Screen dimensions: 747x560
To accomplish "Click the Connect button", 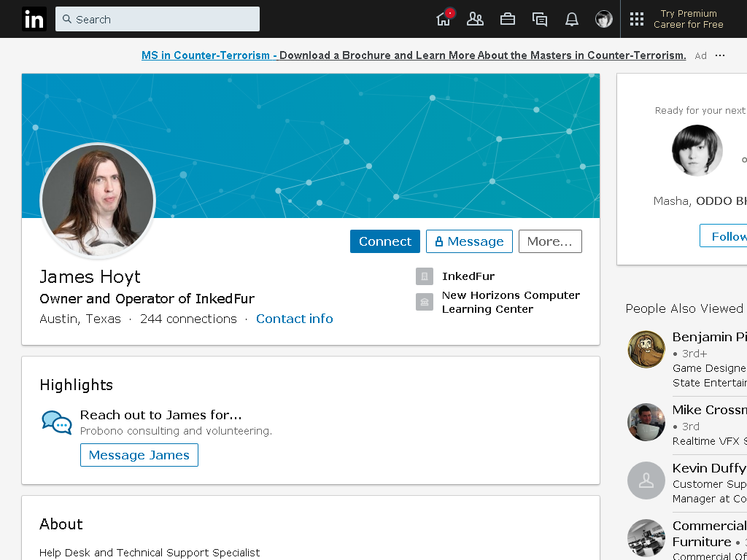I will tap(385, 241).
